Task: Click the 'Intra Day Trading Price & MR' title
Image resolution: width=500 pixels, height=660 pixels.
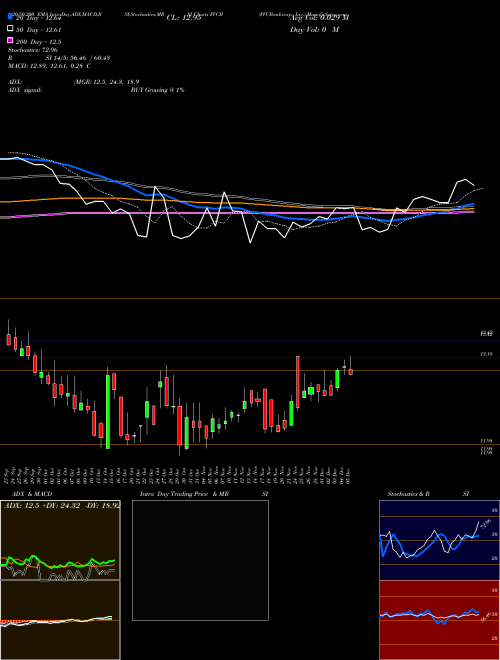Action: pos(184,494)
